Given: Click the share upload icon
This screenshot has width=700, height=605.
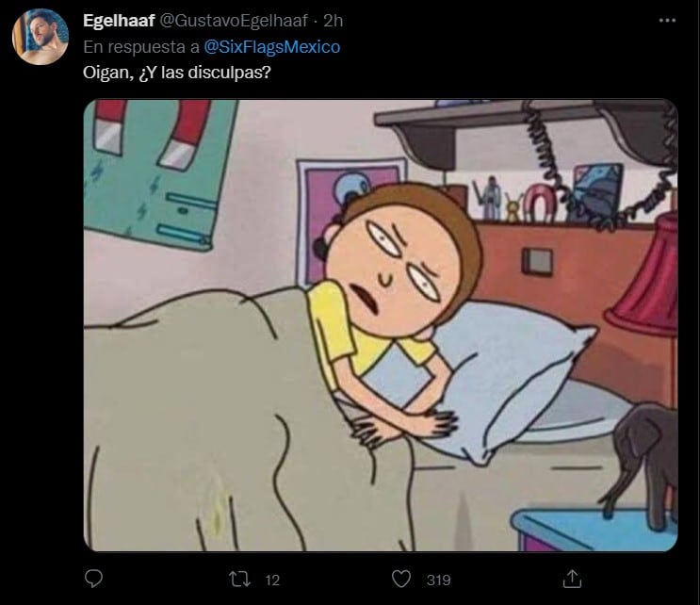Looking at the screenshot, I should point(572,578).
